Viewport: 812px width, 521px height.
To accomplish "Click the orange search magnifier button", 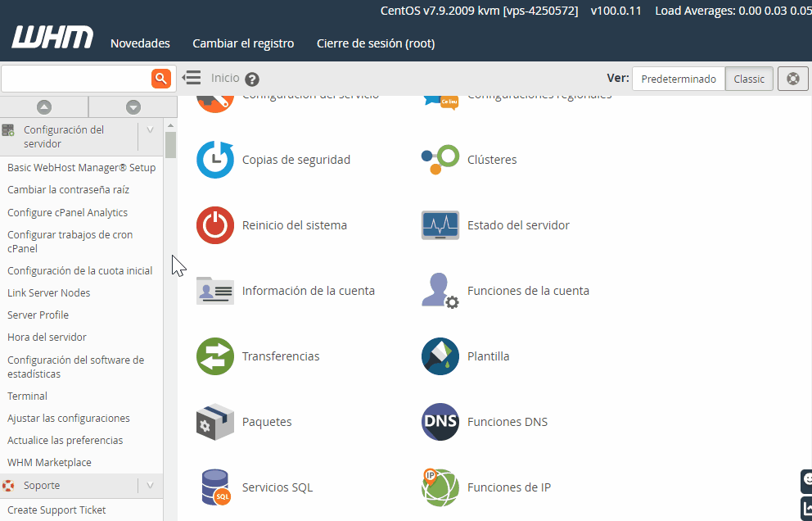I will (161, 79).
